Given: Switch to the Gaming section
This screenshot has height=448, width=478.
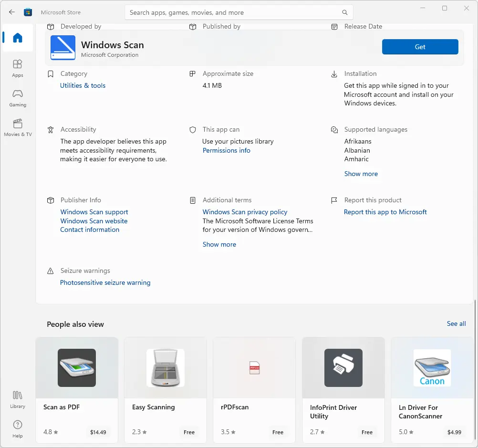Looking at the screenshot, I should (17, 97).
